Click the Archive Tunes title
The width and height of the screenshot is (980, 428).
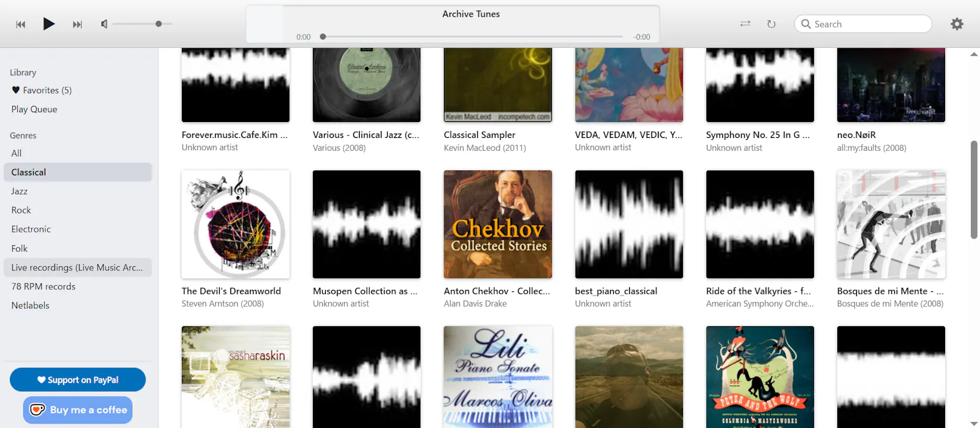tap(471, 14)
